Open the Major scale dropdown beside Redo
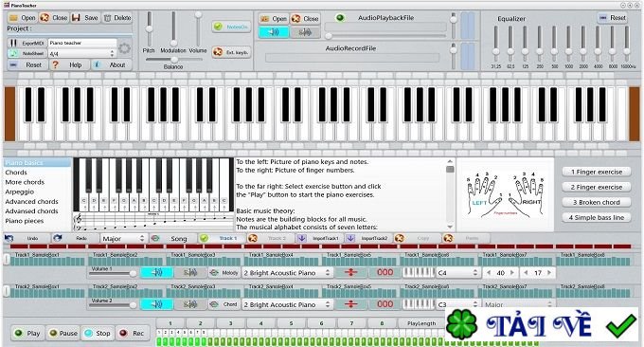This screenshot has width=644, height=347. [x=123, y=239]
